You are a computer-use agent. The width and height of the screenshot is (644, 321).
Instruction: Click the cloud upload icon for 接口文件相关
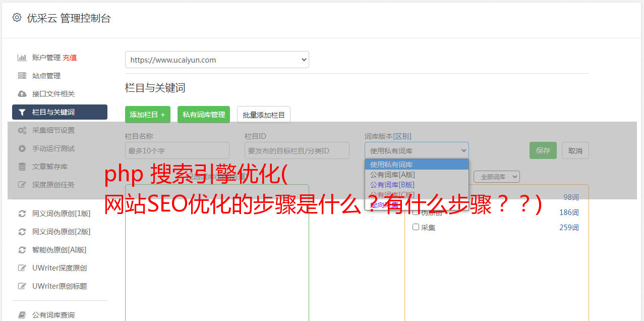[22, 94]
